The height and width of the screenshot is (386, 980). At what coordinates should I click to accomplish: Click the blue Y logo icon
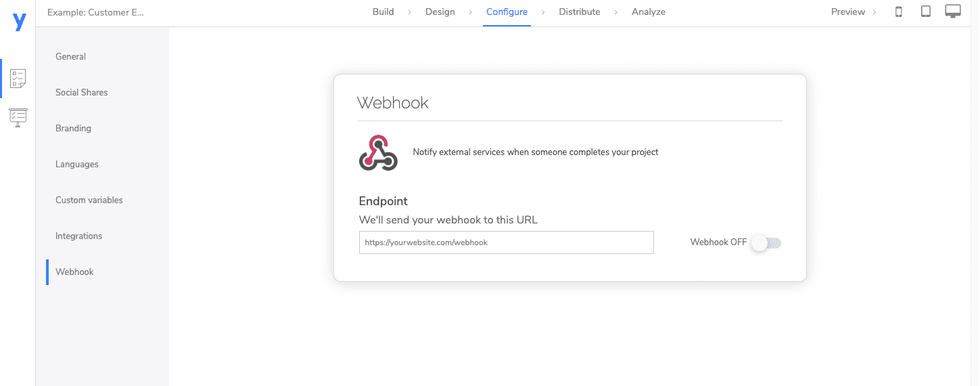pyautogui.click(x=19, y=21)
